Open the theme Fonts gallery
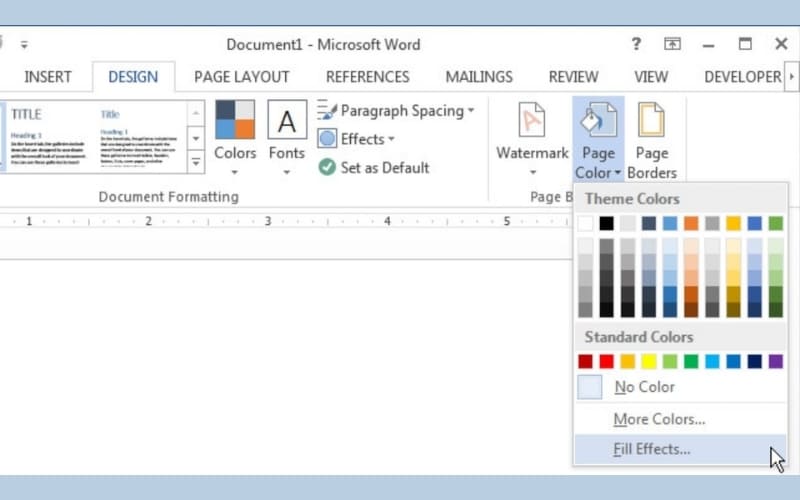800x500 pixels. tap(287, 138)
